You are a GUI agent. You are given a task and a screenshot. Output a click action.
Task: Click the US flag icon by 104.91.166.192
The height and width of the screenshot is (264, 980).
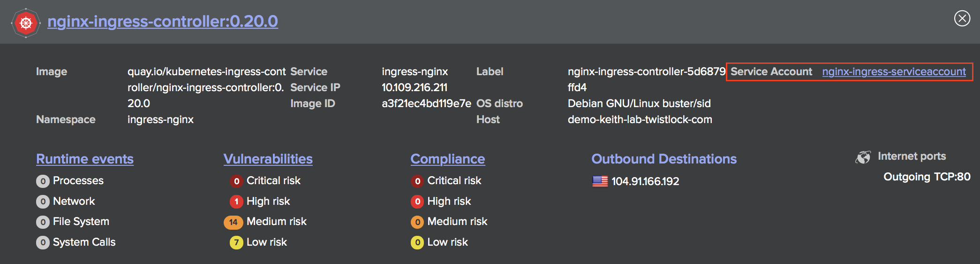(x=600, y=181)
